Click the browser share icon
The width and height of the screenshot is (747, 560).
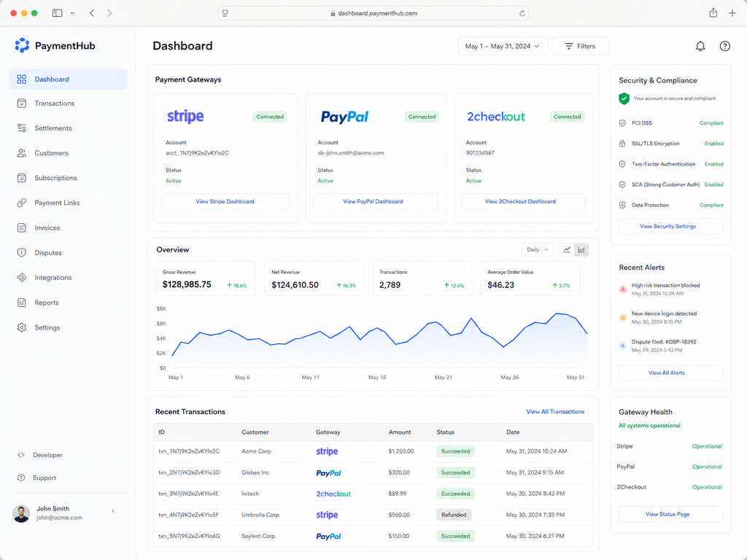coord(713,13)
